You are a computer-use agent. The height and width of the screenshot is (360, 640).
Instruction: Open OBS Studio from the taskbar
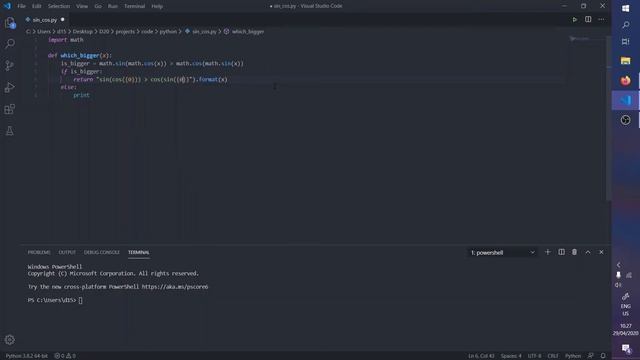coord(625,120)
